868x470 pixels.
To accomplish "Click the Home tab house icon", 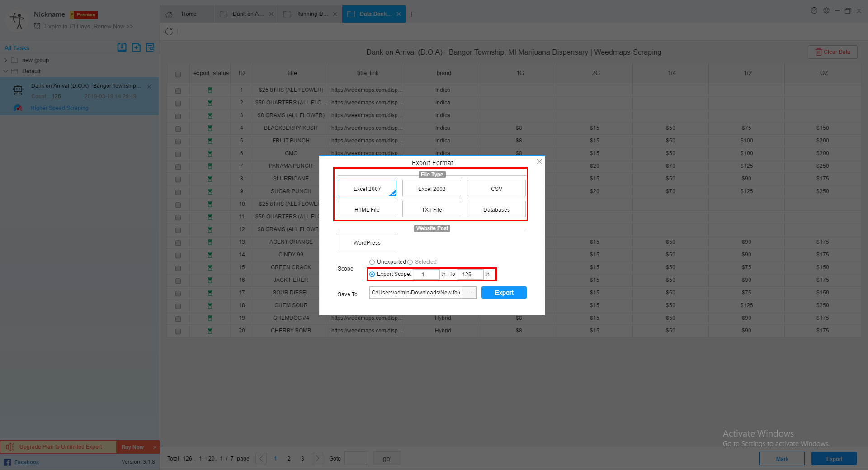I will click(x=169, y=14).
